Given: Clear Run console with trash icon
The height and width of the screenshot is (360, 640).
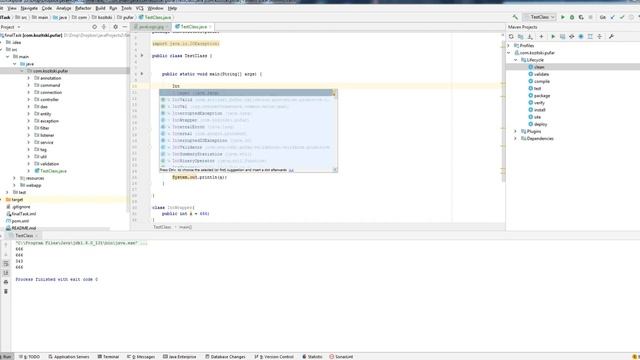Looking at the screenshot, I should coord(6,291).
